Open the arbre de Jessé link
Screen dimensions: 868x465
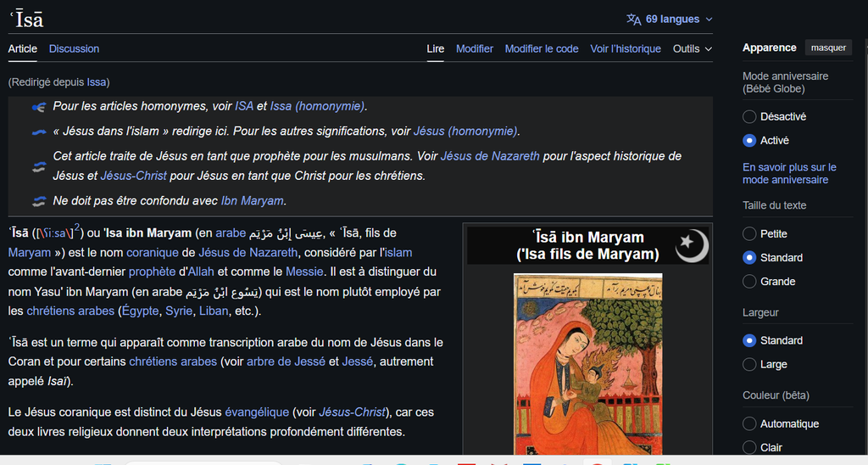click(286, 361)
